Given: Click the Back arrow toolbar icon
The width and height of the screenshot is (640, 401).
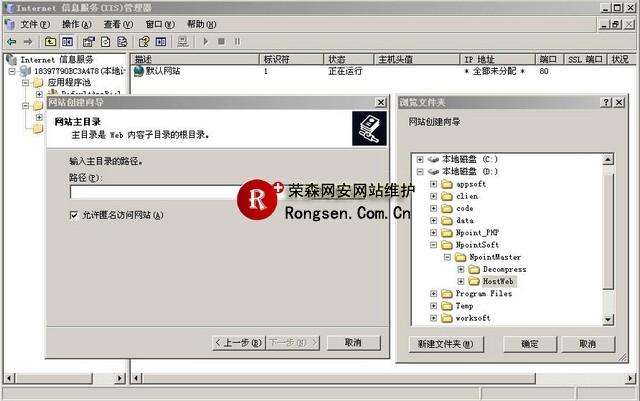Looking at the screenshot, I should [x=10, y=41].
